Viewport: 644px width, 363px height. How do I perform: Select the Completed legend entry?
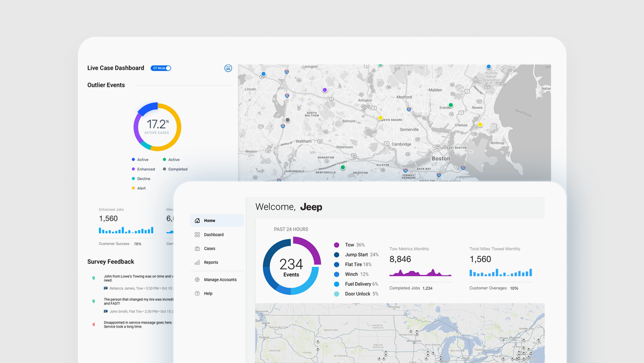[175, 169]
